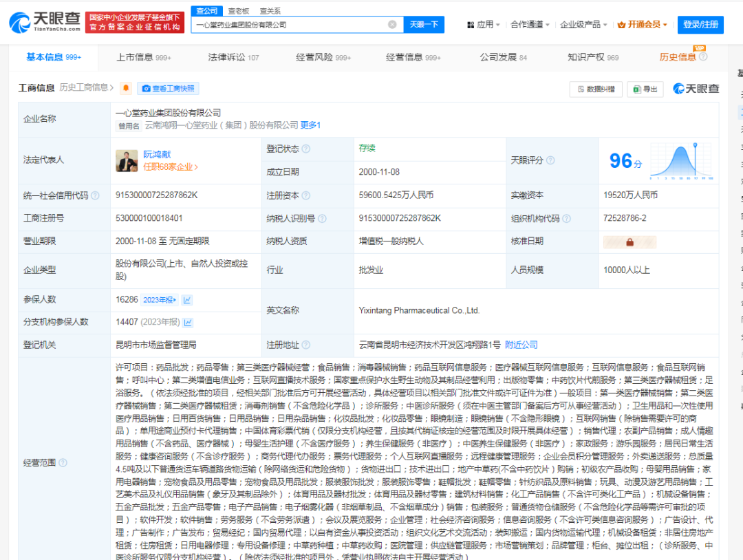Open help icon next to 注册地址
The image size is (743, 560).
click(306, 345)
